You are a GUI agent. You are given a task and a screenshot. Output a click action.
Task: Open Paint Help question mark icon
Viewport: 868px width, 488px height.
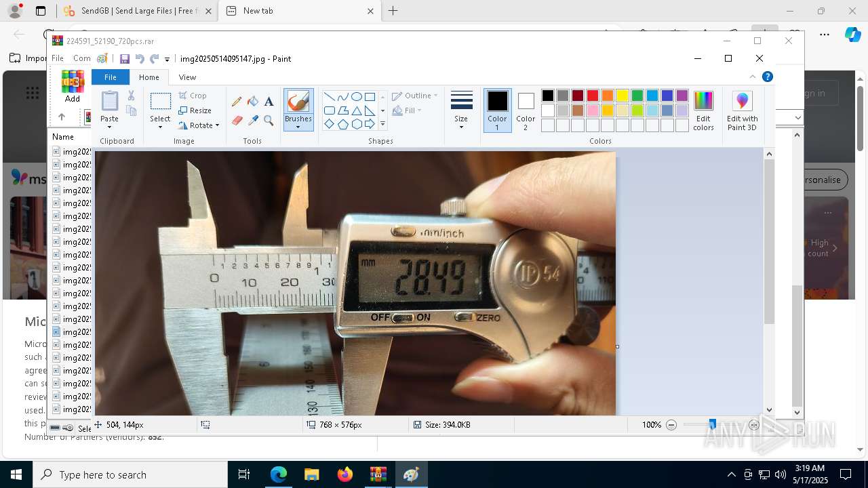pos(768,77)
